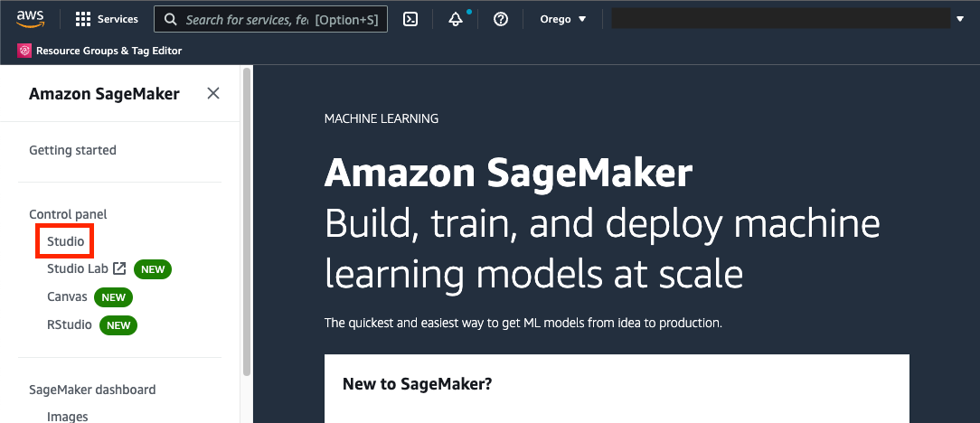This screenshot has height=423, width=980.
Task: Launch the CloudShell terminal icon
Action: [x=410, y=19]
